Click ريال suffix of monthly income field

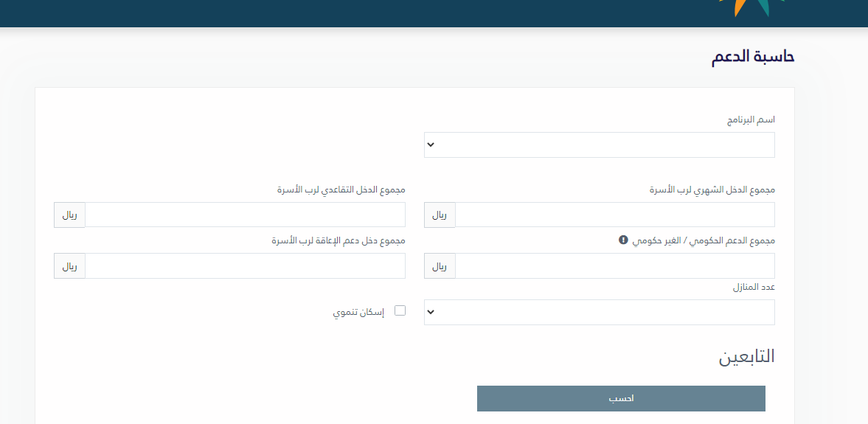(440, 215)
